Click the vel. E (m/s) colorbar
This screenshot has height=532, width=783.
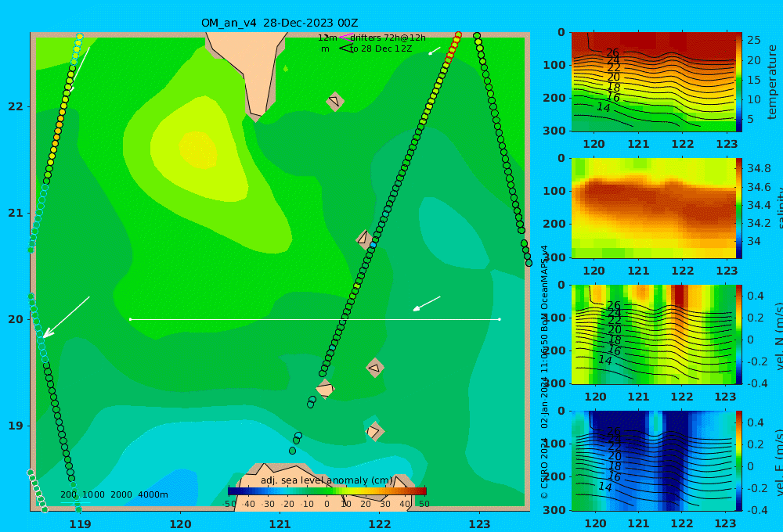739,461
